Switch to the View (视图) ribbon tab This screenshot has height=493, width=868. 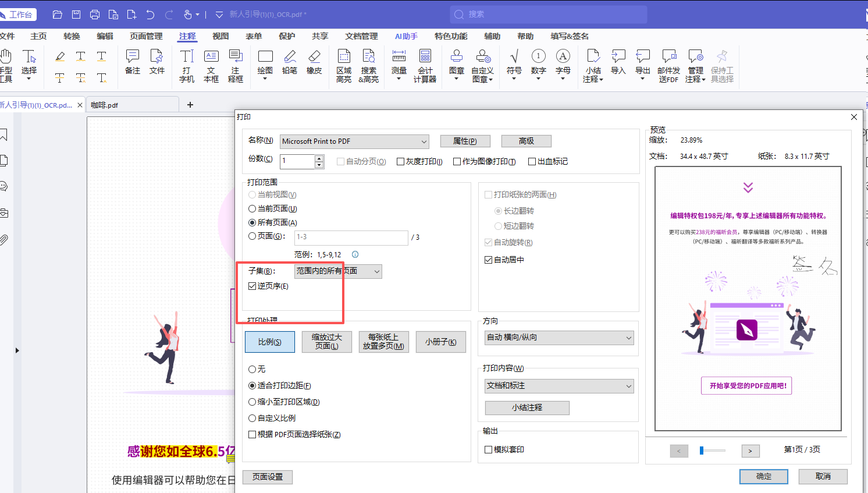point(220,36)
